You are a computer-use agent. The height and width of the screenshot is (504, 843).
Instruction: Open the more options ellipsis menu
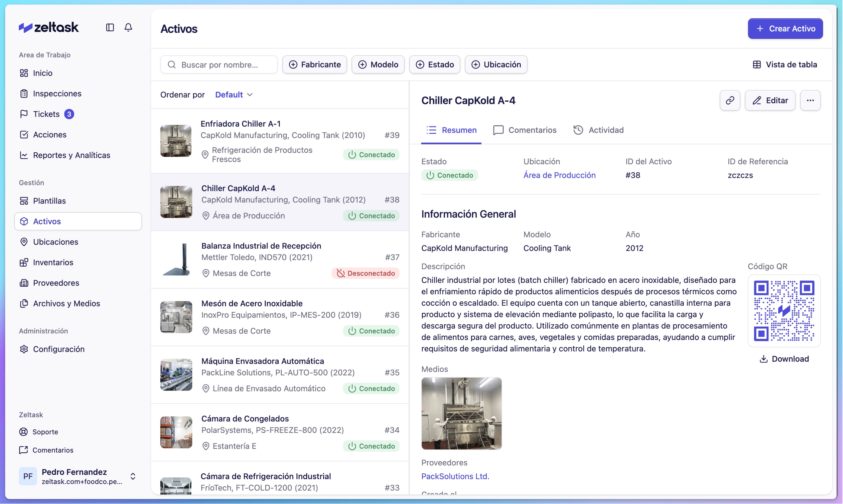[x=811, y=100]
